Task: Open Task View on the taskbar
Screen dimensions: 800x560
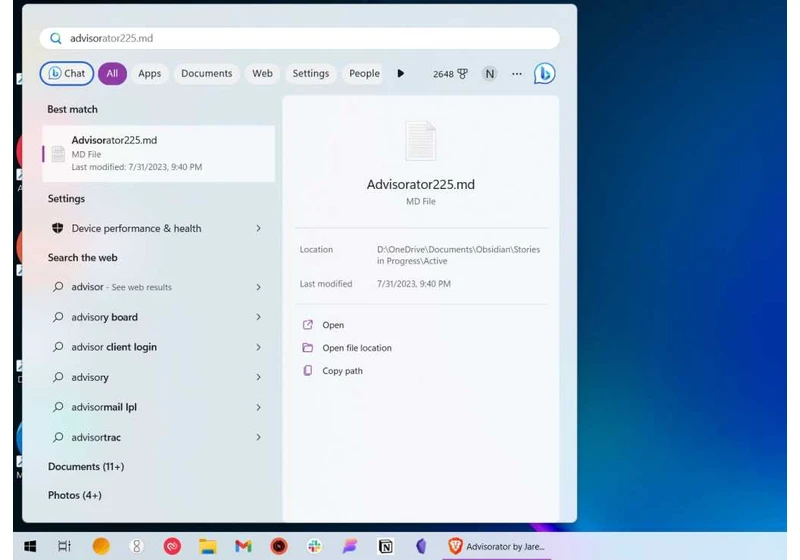Action: coord(64,547)
